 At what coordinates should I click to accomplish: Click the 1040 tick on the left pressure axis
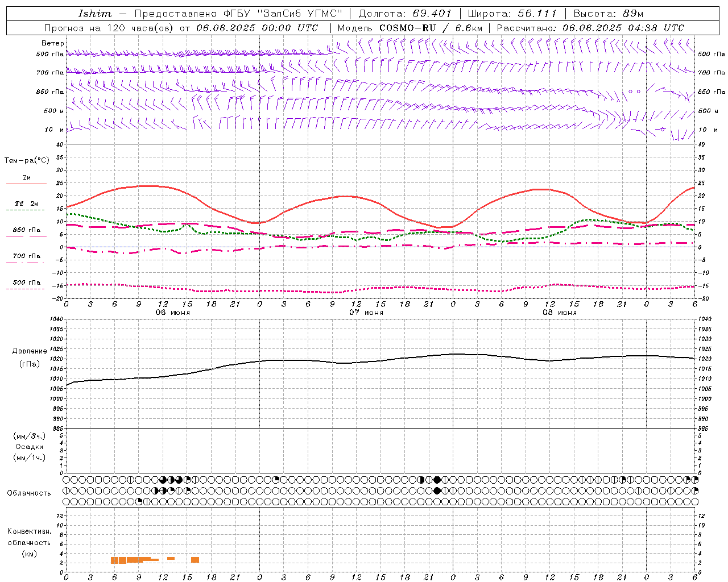(x=56, y=319)
